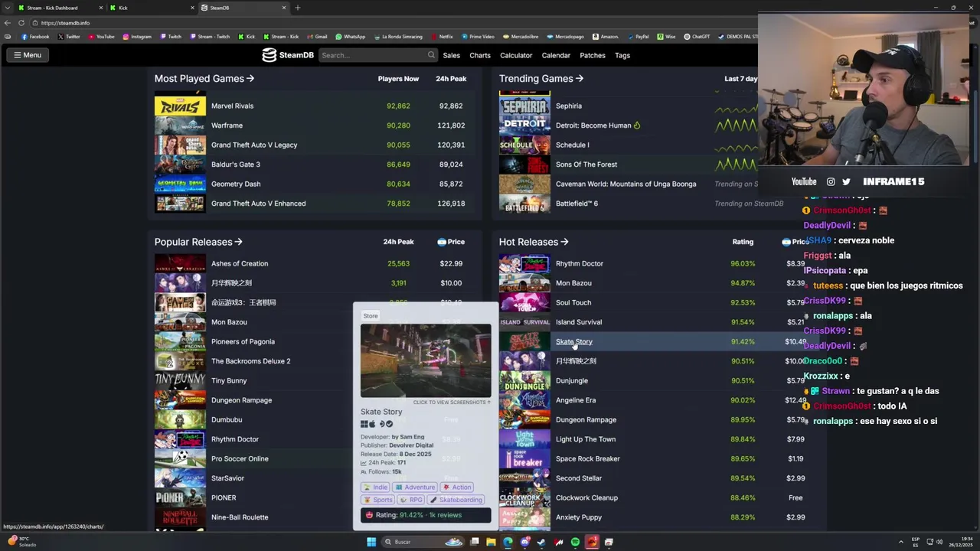
Task: Open Space Rock Breaker
Action: tap(588, 459)
